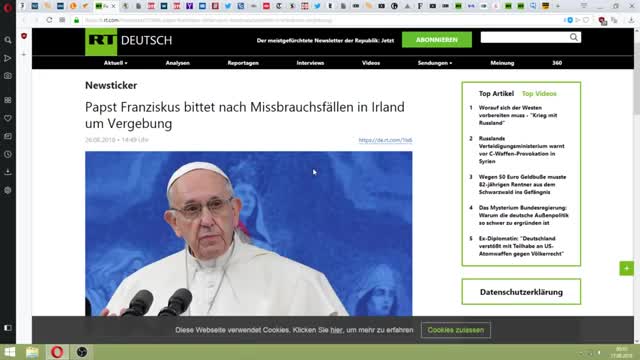Close the active RT tab
Image resolution: width=640 pixels, height=360 pixels.
(113, 6)
